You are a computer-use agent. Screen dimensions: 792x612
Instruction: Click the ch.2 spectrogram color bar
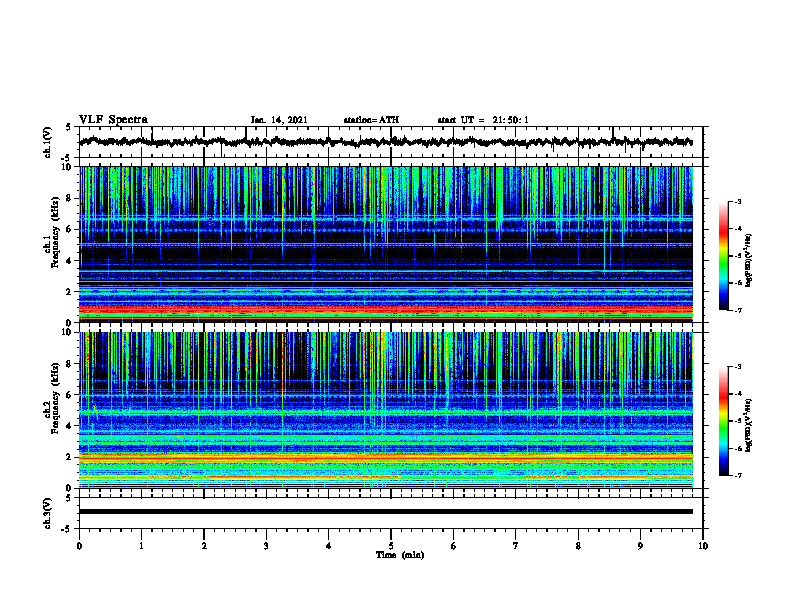point(724,421)
